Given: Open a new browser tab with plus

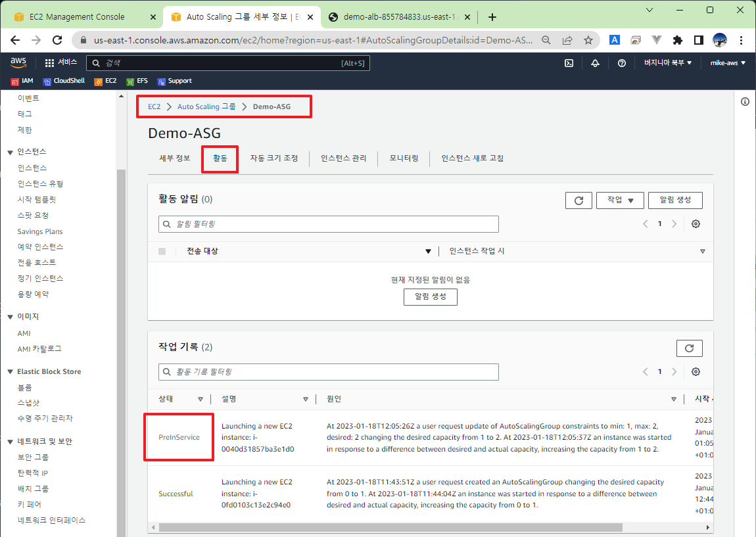Looking at the screenshot, I should click(x=492, y=17).
